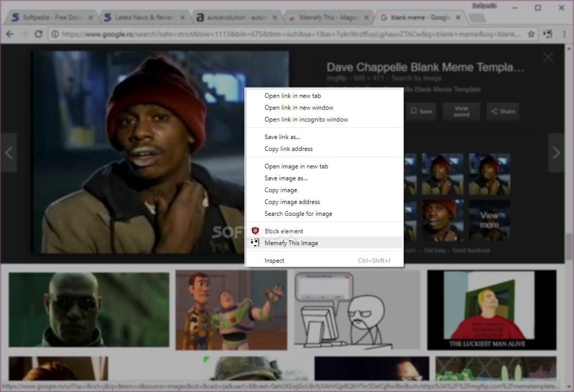The width and height of the screenshot is (574, 392).
Task: Go back using the browser back arrow
Action: (x=10, y=34)
